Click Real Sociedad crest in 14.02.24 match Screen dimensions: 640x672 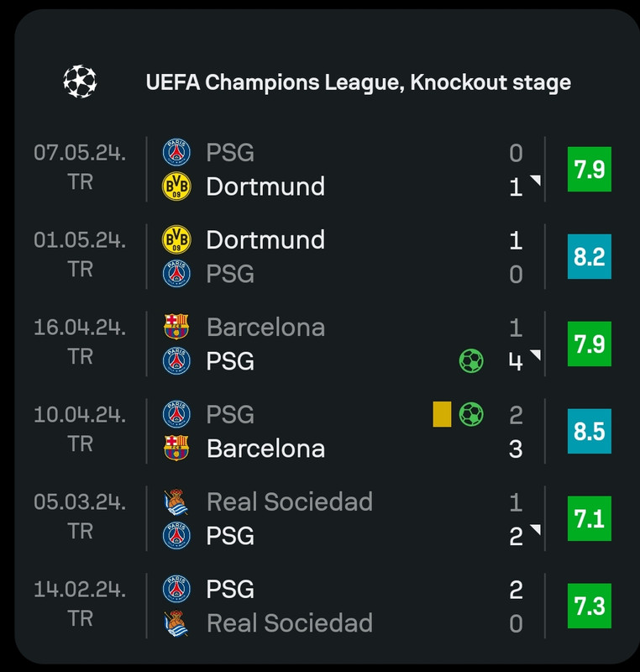coord(176,623)
